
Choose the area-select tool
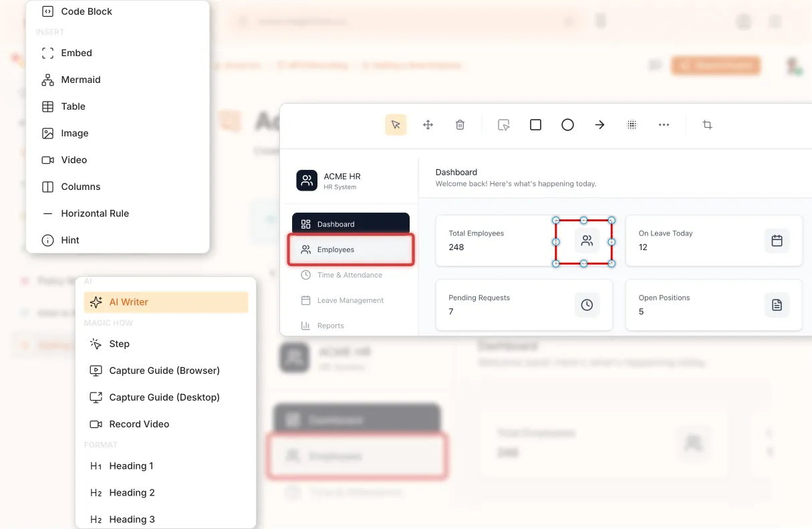(503, 124)
